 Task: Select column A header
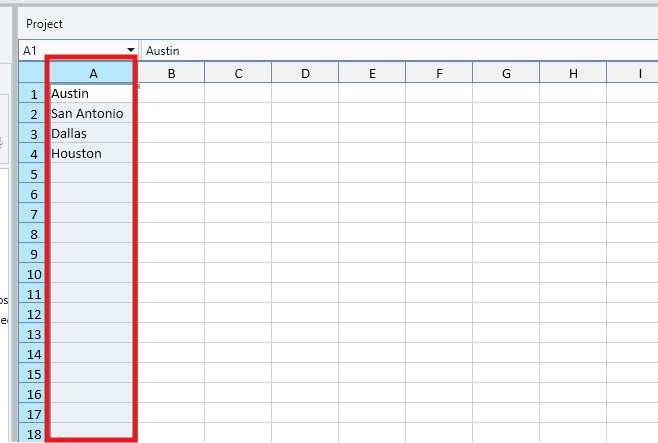92,73
